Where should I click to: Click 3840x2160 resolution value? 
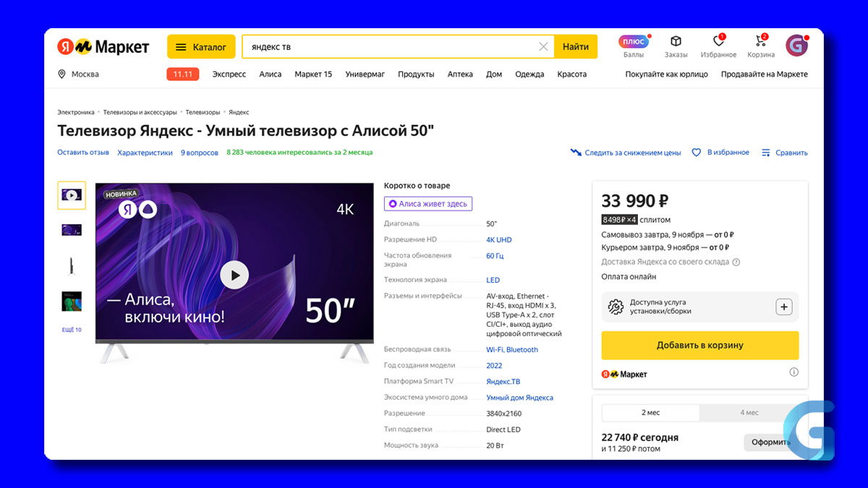pyautogui.click(x=503, y=414)
